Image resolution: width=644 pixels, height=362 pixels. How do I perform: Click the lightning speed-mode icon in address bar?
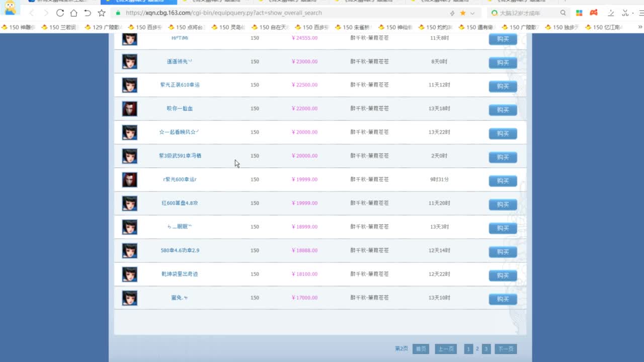452,13
